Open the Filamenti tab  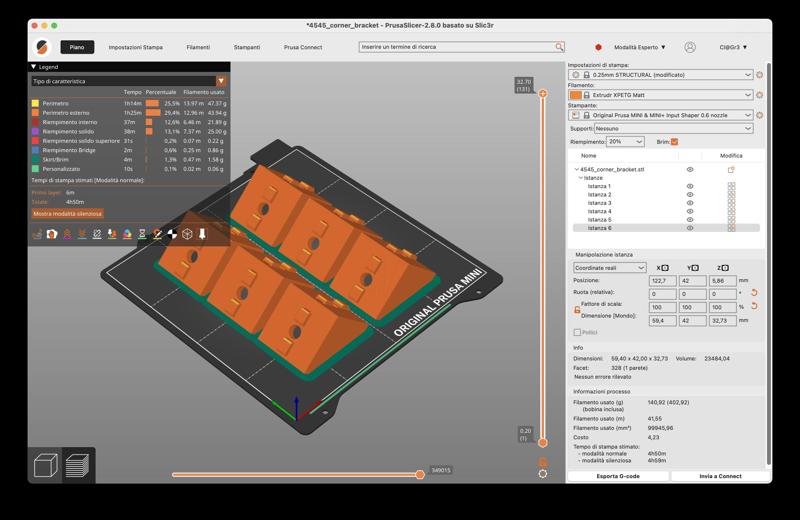pyautogui.click(x=198, y=47)
